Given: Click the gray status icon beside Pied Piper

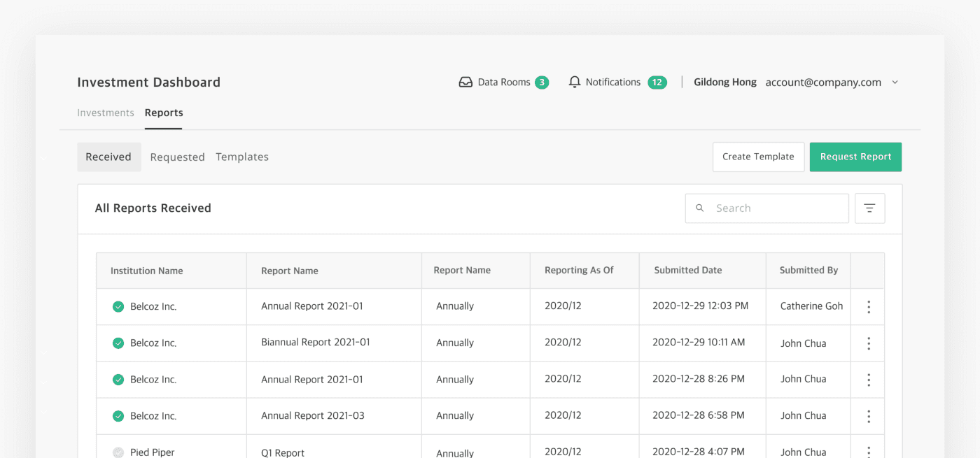Looking at the screenshot, I should click(118, 452).
